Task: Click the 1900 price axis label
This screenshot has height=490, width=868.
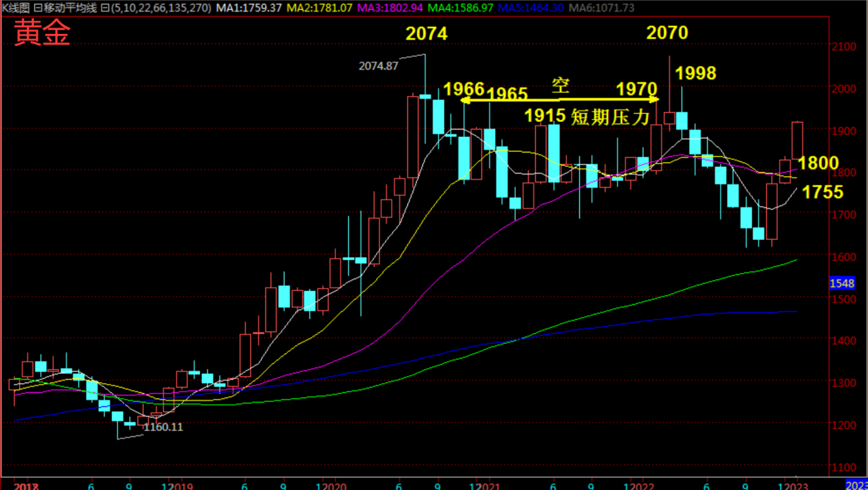Action: (844, 131)
